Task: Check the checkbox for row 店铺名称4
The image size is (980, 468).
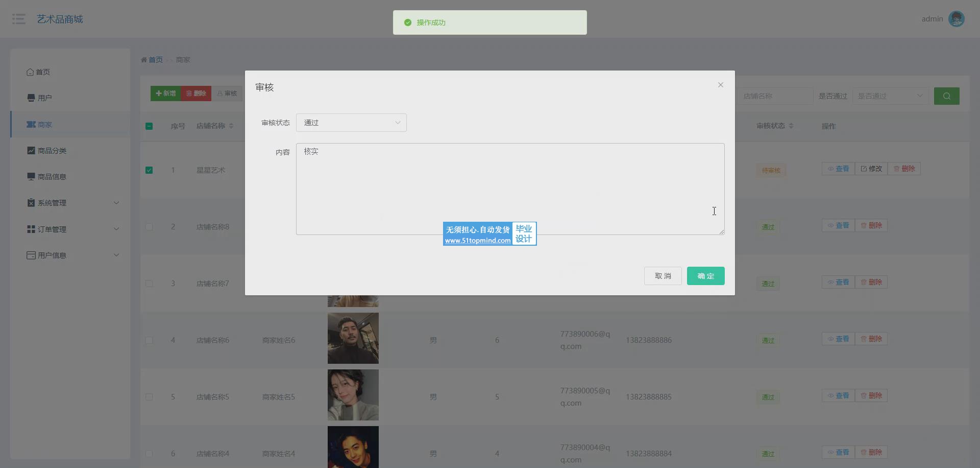Action: (149, 454)
